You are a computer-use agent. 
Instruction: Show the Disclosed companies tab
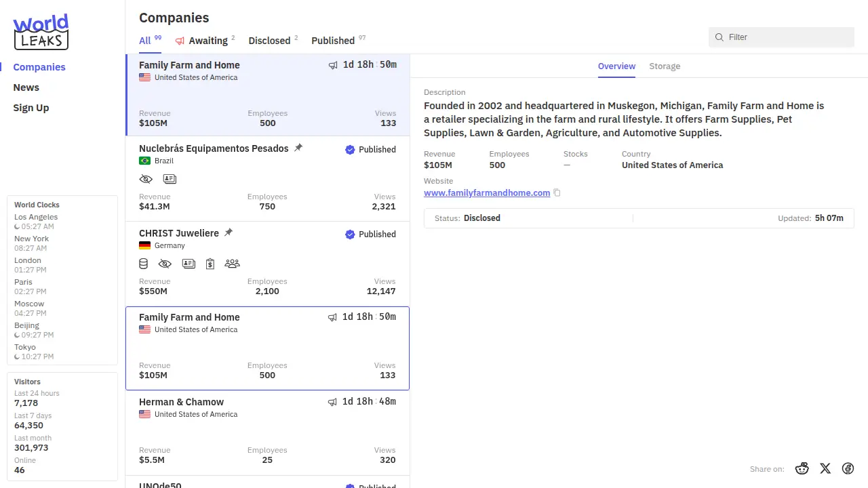pyautogui.click(x=269, y=41)
